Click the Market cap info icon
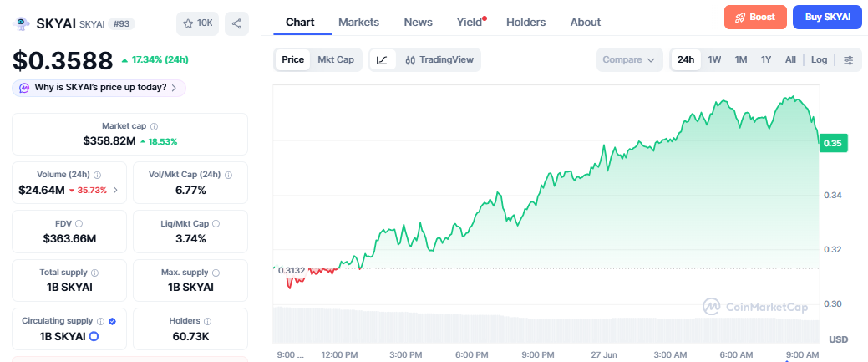Screen dimensions: 868x362 coord(155,126)
